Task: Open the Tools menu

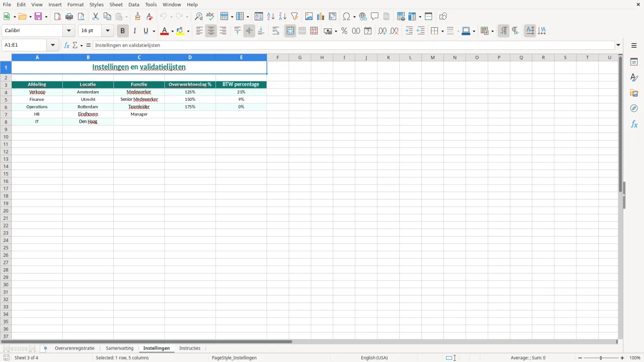Action: point(151,4)
